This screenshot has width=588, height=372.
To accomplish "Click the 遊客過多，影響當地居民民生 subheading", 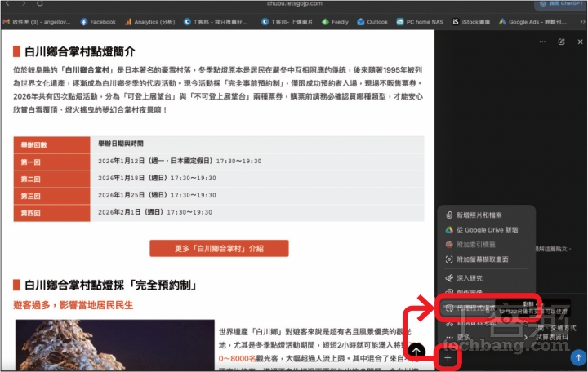I will click(x=73, y=305).
